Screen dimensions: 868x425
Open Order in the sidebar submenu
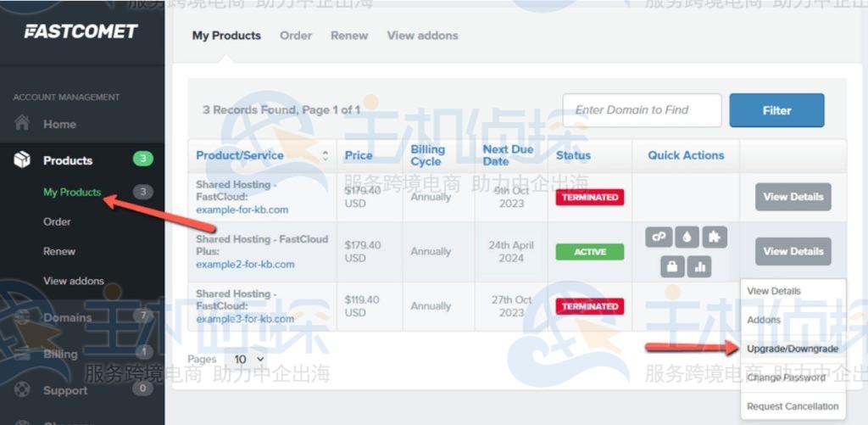pos(57,221)
